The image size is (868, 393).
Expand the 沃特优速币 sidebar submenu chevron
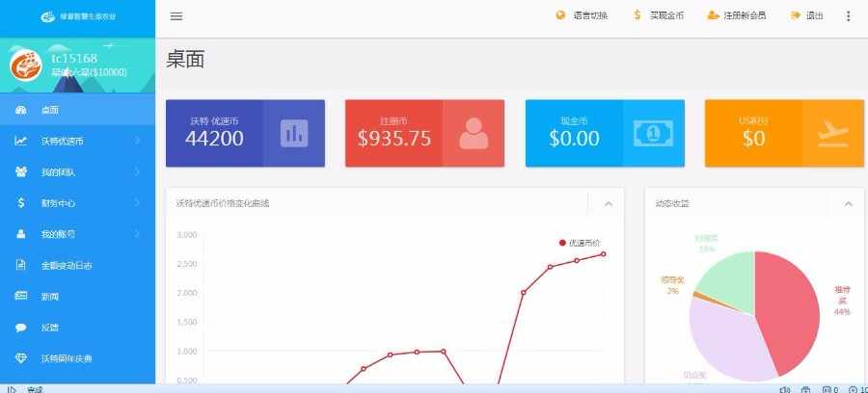[x=137, y=141]
